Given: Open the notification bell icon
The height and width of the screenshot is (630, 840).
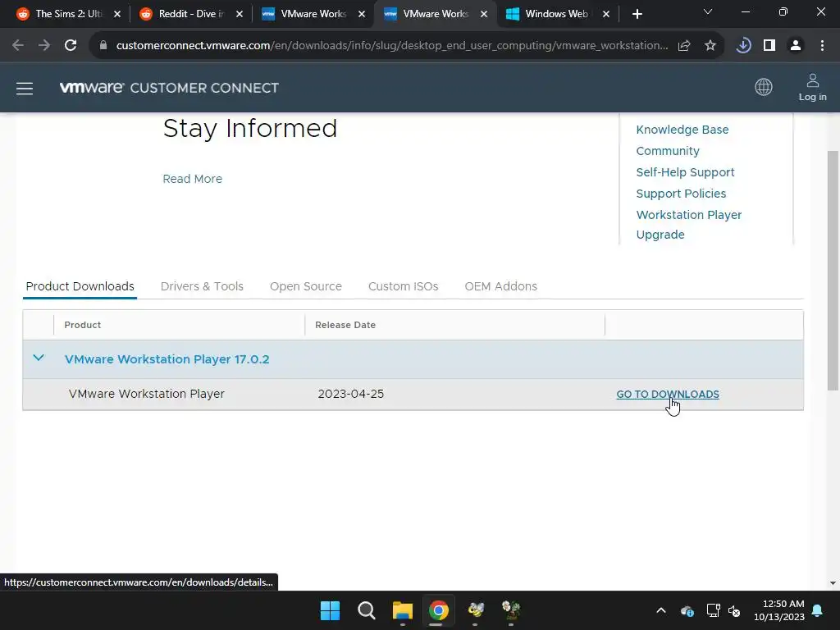Looking at the screenshot, I should point(818,610).
